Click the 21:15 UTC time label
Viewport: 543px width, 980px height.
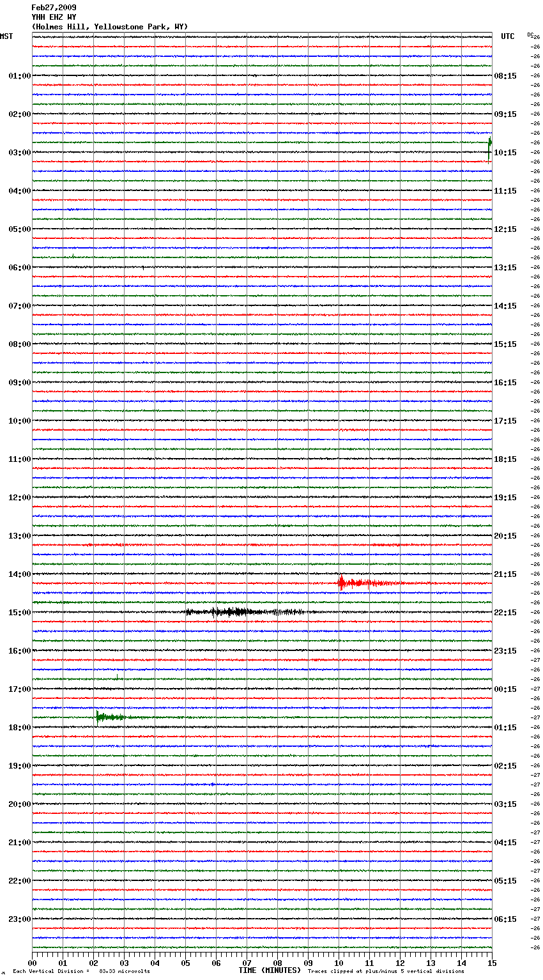(505, 574)
